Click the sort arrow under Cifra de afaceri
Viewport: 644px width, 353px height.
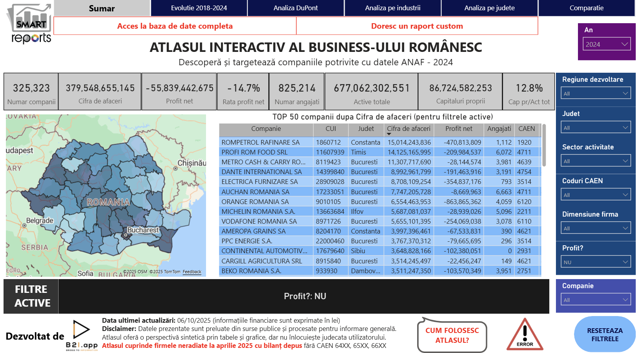click(389, 134)
